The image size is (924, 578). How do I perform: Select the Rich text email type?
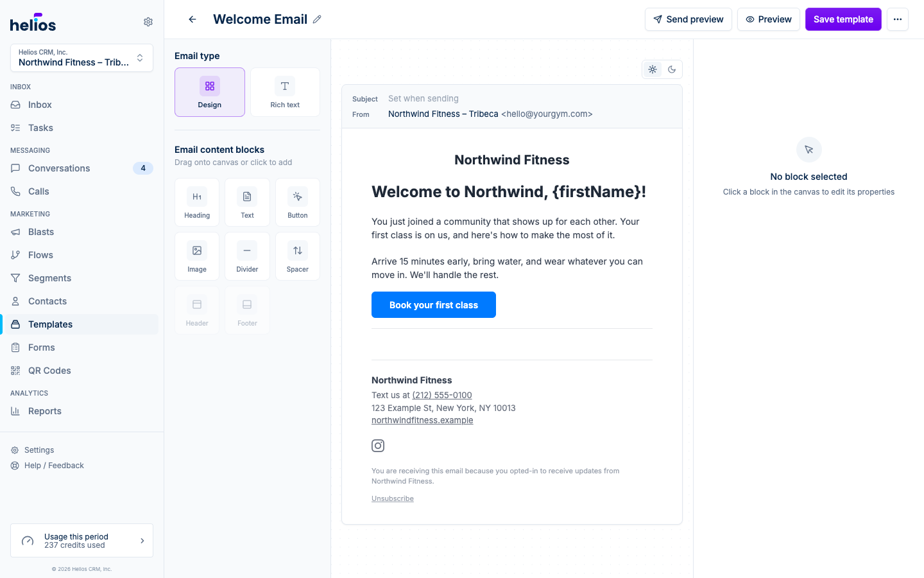click(x=285, y=92)
